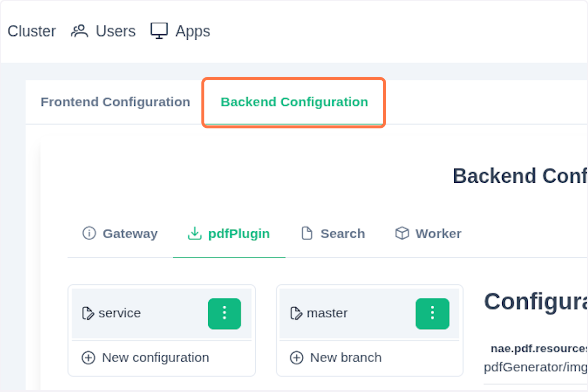Image resolution: width=588 pixels, height=392 pixels.
Task: Click the file-edit icon on service card
Action: (x=89, y=313)
